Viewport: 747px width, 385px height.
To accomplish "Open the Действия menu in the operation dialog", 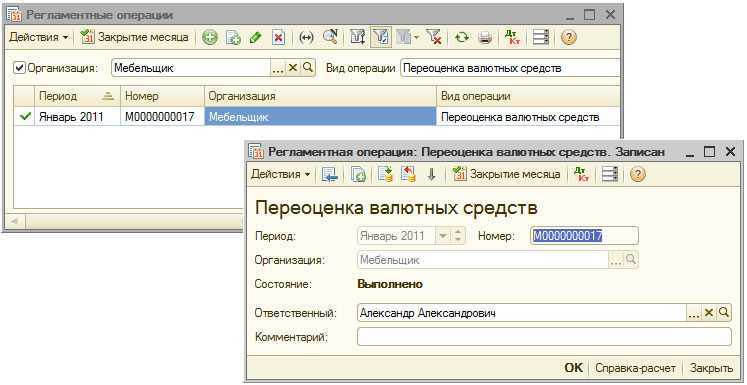I will coord(280,174).
